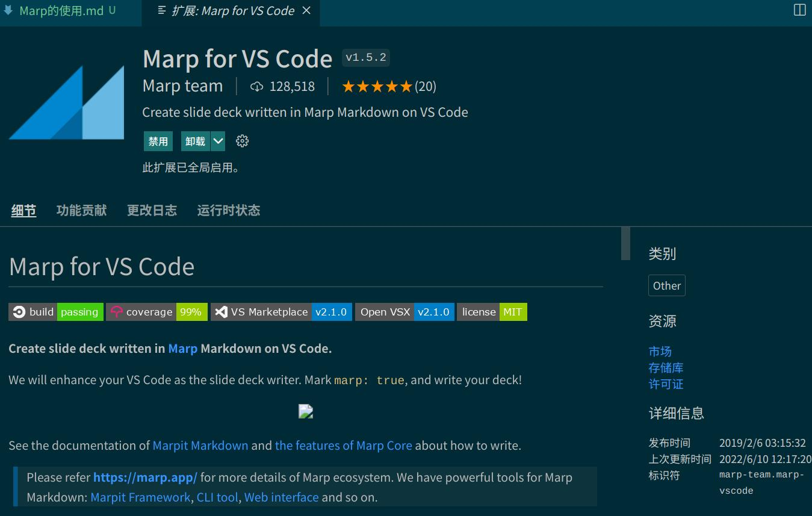Open the features of Marp Core link

tap(344, 446)
